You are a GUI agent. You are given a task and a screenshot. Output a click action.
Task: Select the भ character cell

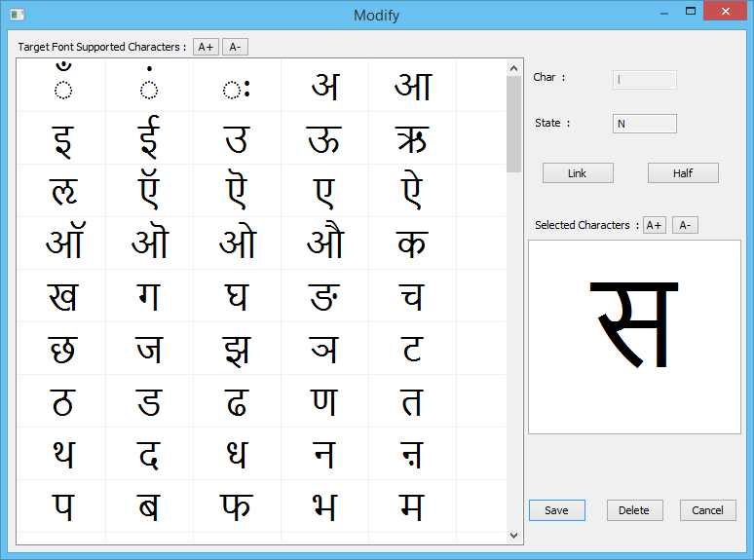(324, 505)
